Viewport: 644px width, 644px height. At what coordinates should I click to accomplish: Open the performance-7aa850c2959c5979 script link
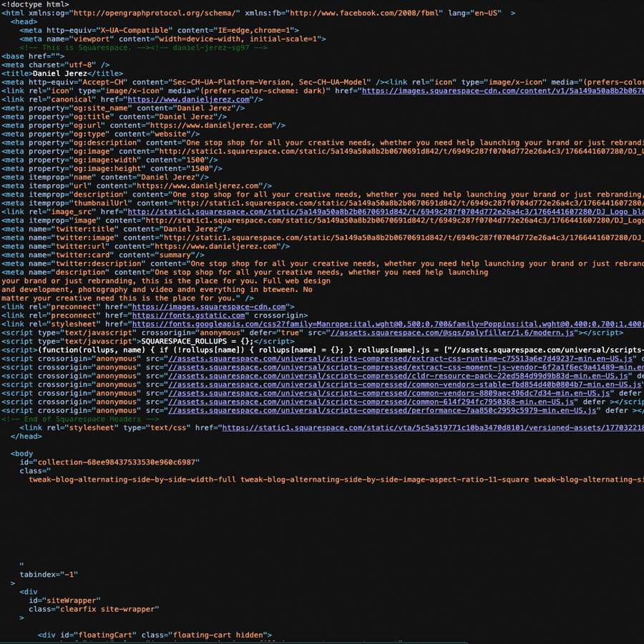coord(382,410)
